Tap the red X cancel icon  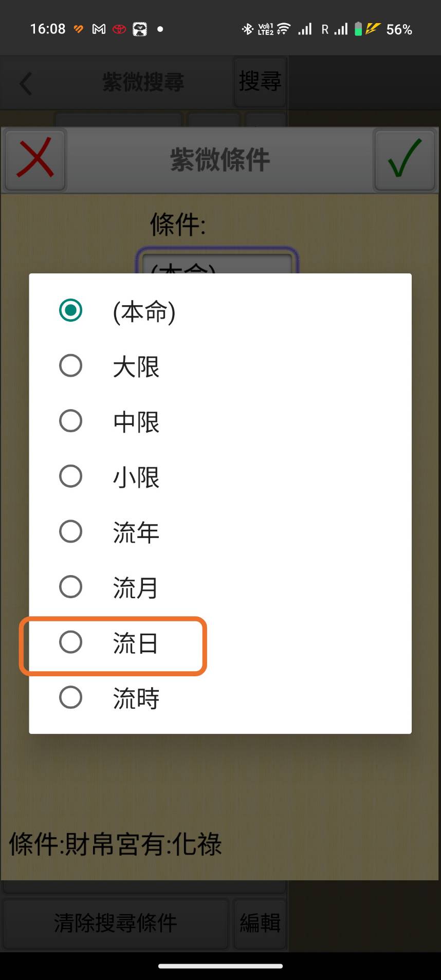35,159
